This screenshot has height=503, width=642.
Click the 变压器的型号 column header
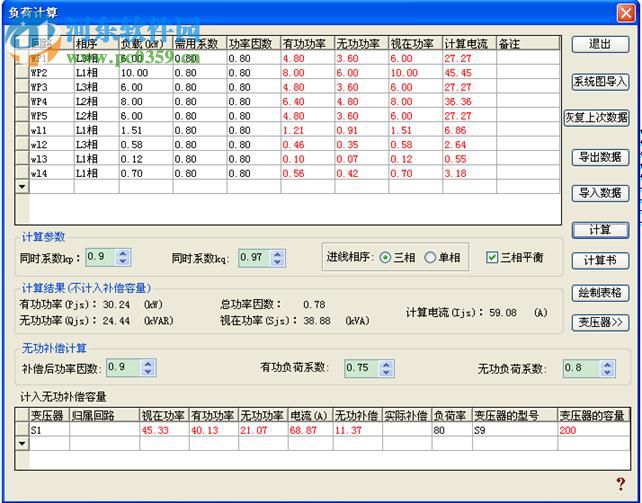pos(515,415)
